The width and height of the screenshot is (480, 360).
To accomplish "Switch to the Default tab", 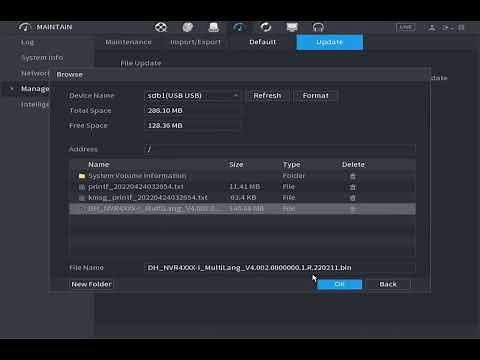I will [263, 42].
